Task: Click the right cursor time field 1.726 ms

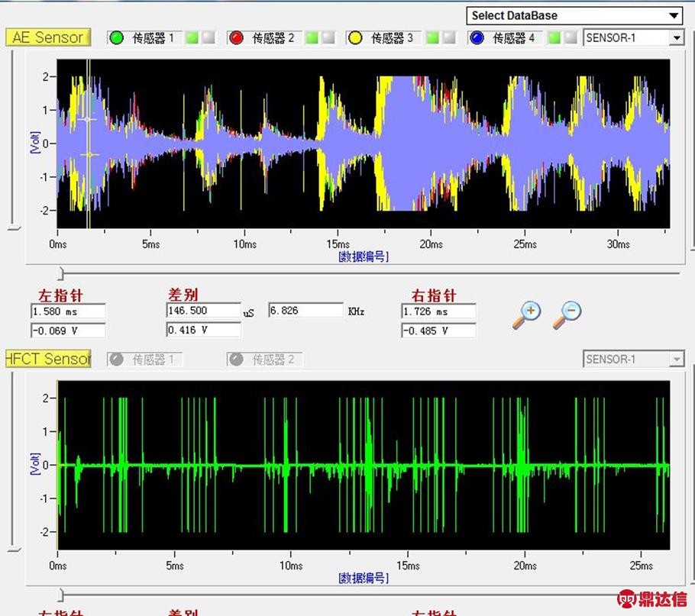Action: click(439, 311)
